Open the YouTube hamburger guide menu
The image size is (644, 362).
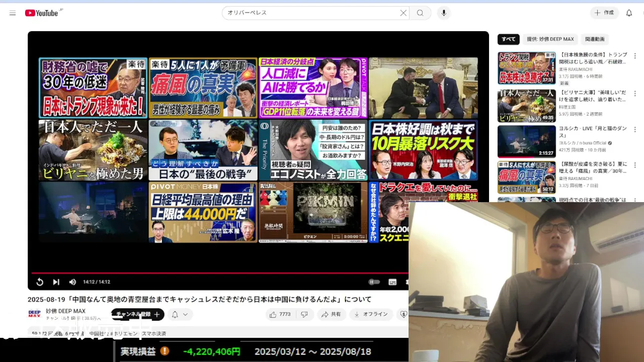[13, 13]
